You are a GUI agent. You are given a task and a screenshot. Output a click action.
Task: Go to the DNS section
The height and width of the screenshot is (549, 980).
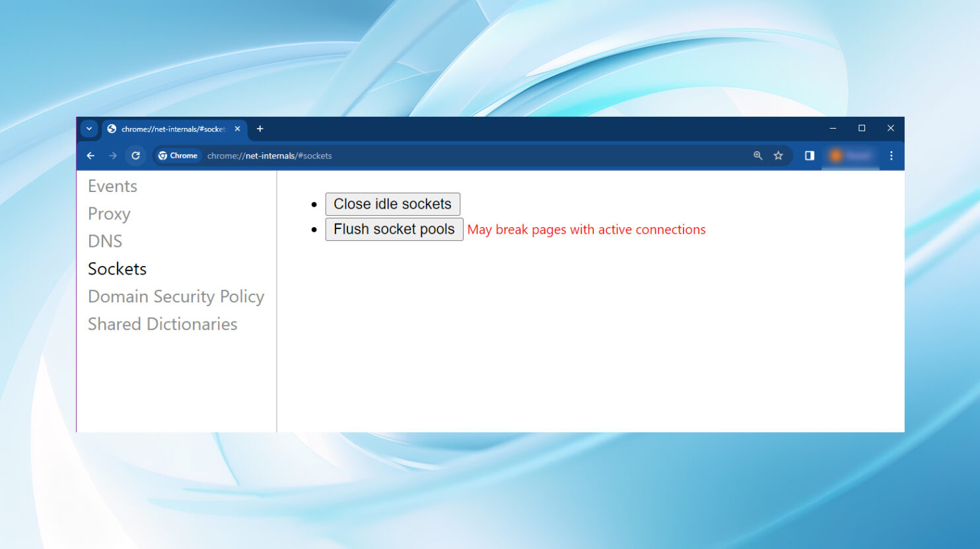click(105, 242)
